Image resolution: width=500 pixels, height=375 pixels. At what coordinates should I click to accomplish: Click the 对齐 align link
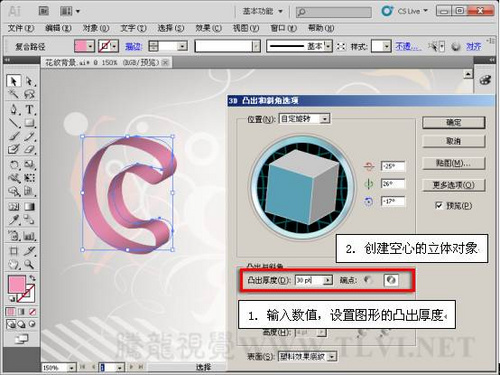coord(473,46)
